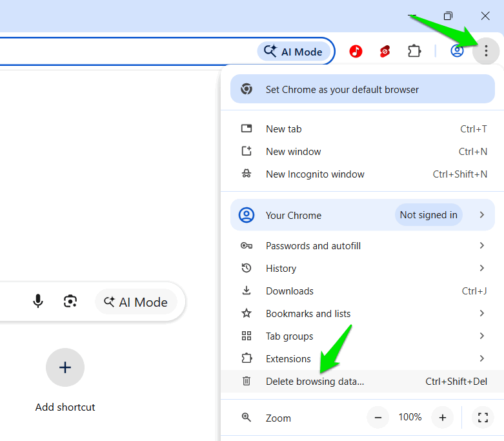Click the voice search microphone icon
The image size is (504, 441).
38,302
